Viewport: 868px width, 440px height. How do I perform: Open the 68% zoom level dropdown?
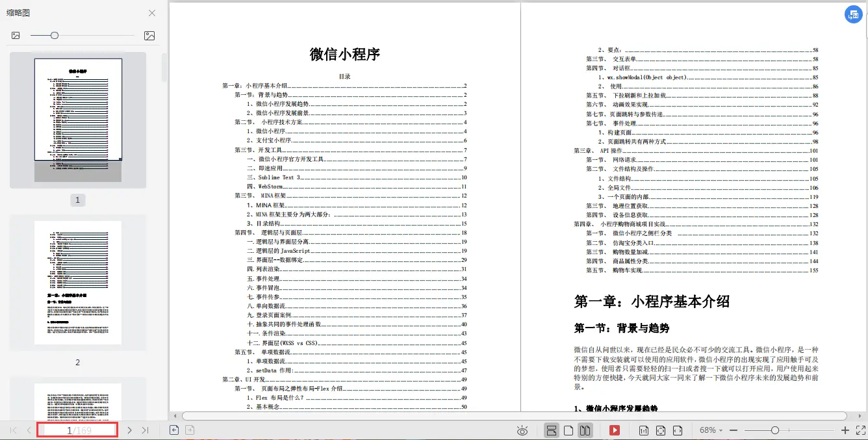(x=710, y=430)
